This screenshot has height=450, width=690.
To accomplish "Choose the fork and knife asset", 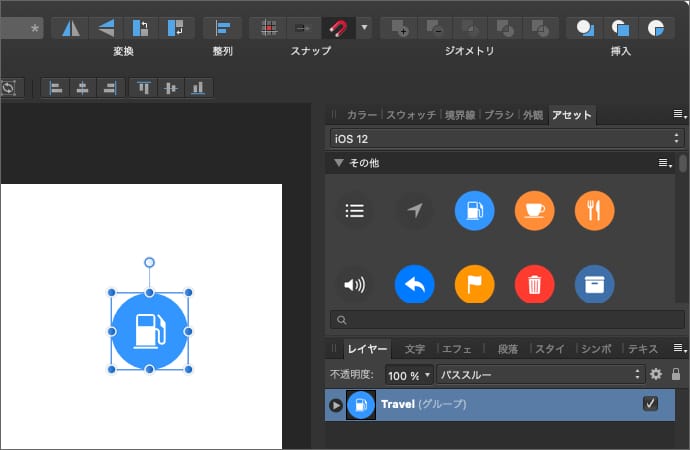I will coord(594,210).
